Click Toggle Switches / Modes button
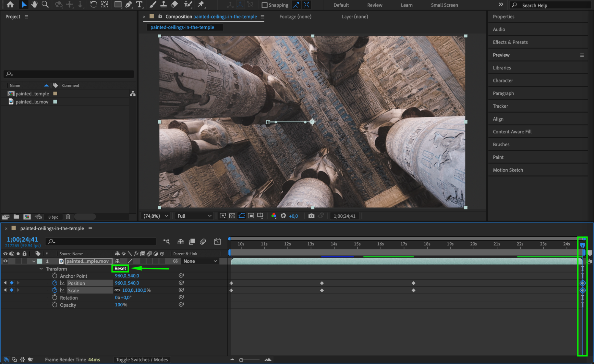The width and height of the screenshot is (594, 364). 142,360
